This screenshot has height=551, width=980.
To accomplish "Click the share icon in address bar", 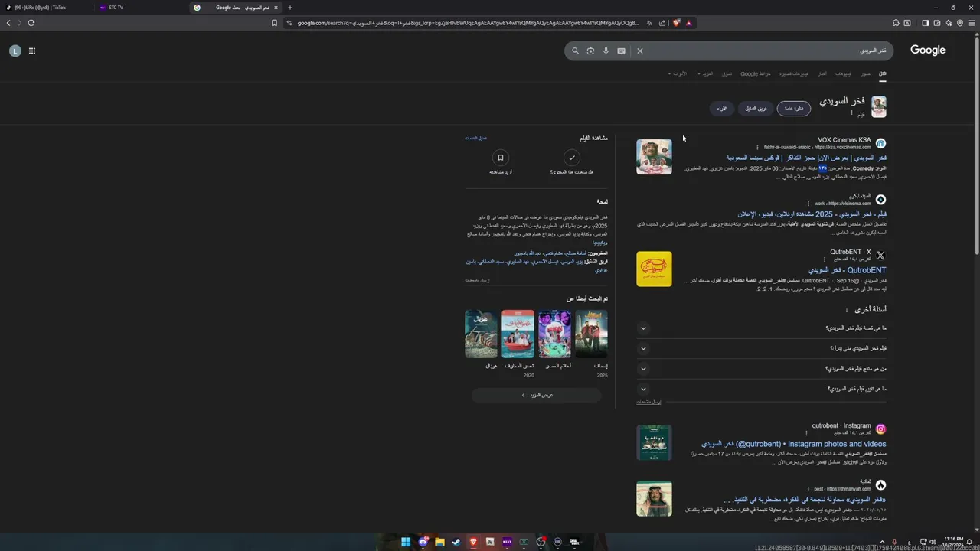I will coord(662,23).
